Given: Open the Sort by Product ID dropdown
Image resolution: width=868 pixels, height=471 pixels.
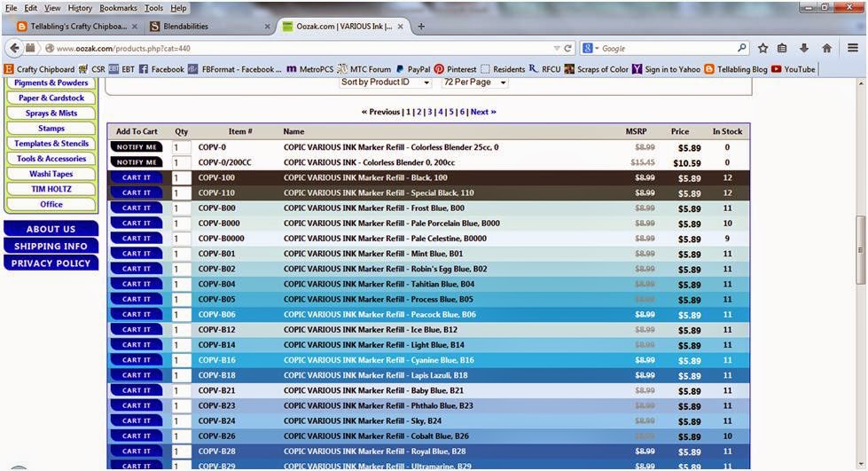Looking at the screenshot, I should click(x=386, y=82).
